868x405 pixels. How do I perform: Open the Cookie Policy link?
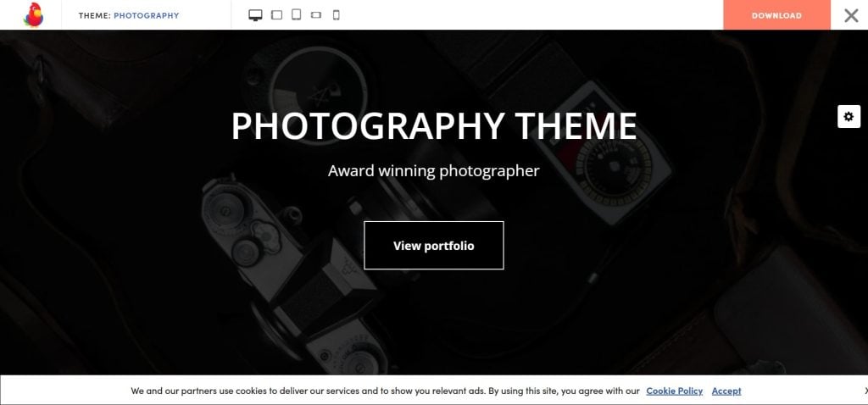click(x=674, y=391)
